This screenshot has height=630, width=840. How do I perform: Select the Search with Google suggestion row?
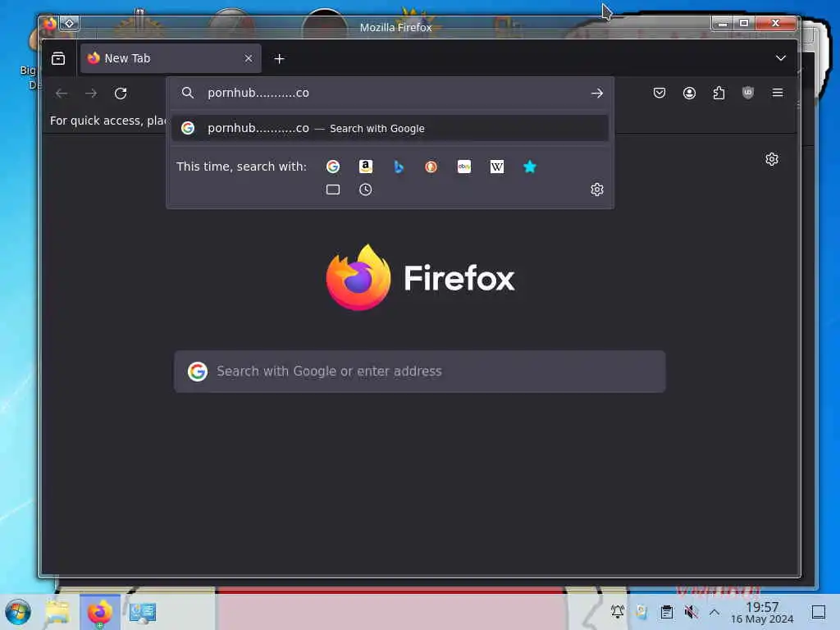point(390,128)
